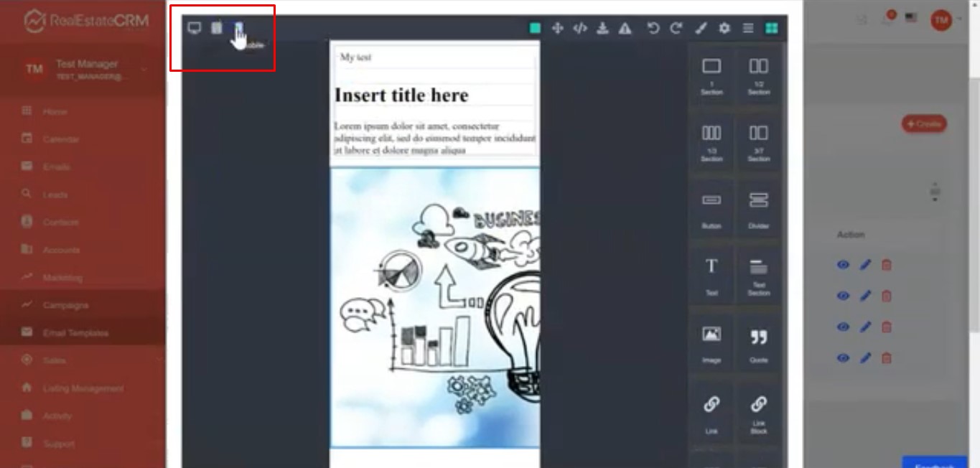980x468 pixels.
Task: Click the redo arrow in editor toolbar
Action: (x=676, y=28)
